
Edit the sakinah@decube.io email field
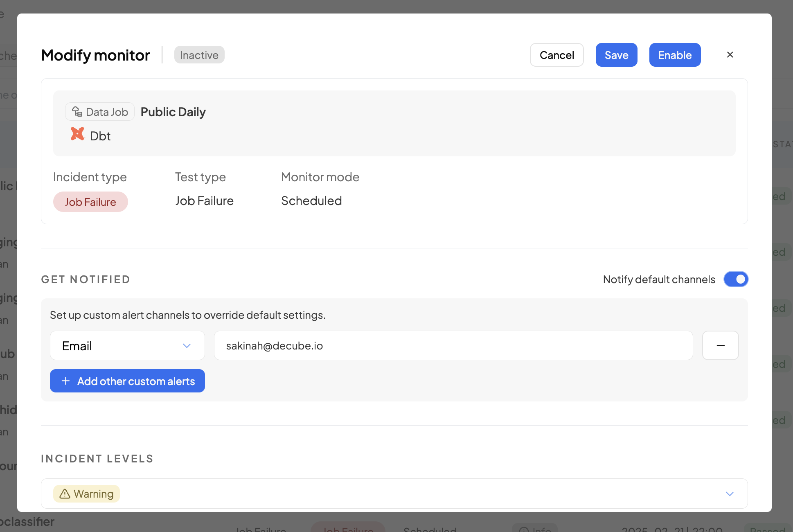[453, 346]
